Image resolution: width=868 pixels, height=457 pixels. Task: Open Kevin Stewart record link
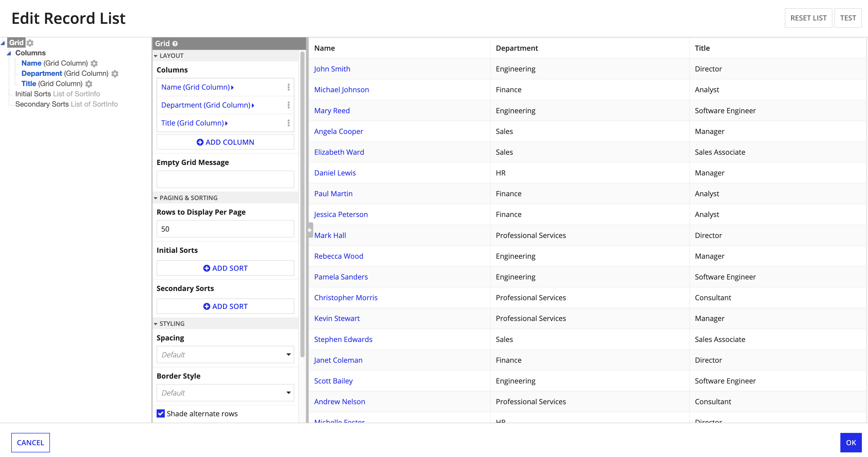tap(337, 318)
